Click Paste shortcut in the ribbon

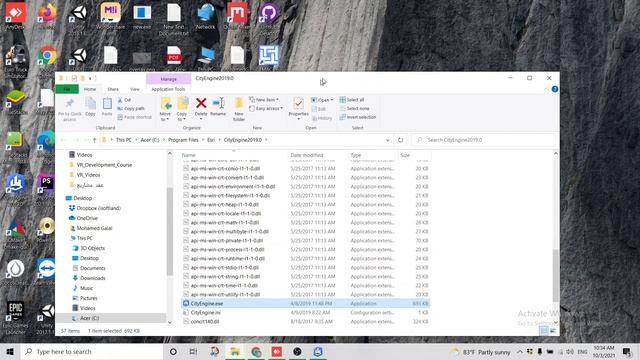click(x=134, y=117)
